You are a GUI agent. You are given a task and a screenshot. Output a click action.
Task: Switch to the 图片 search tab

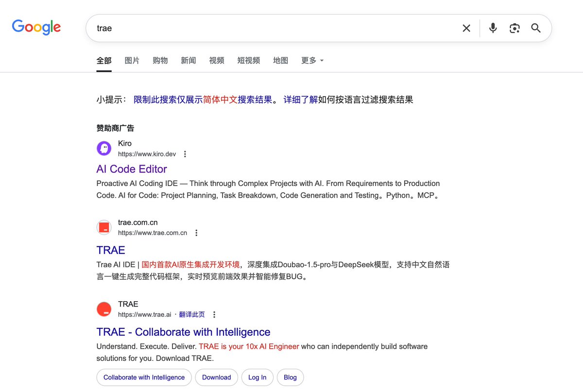132,60
